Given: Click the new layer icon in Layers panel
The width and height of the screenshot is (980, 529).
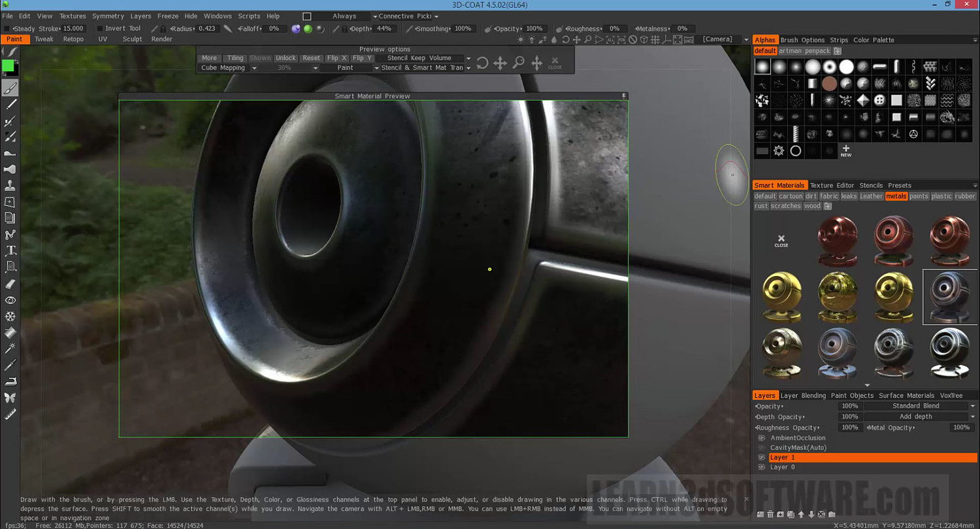Looking at the screenshot, I should tap(760, 515).
